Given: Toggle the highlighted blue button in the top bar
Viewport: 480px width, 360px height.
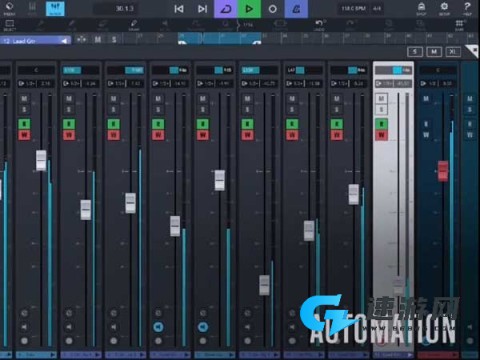Looking at the screenshot, I should pyautogui.click(x=55, y=9).
